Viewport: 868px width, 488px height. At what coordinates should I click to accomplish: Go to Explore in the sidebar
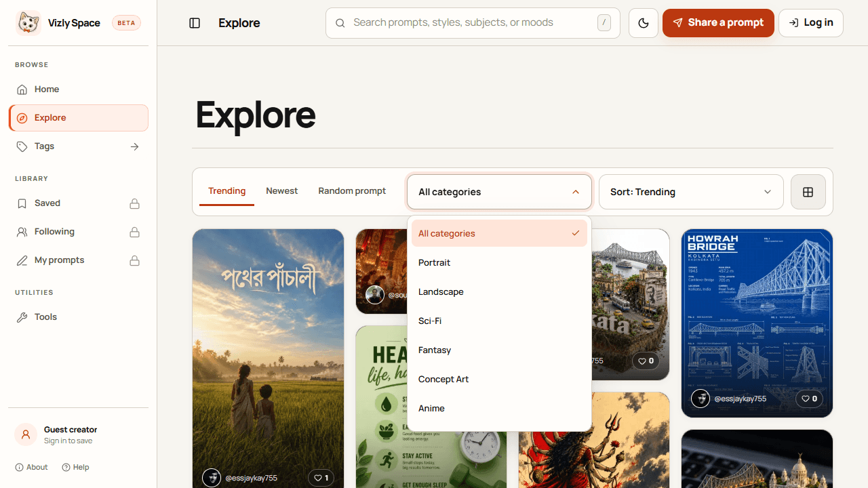79,118
